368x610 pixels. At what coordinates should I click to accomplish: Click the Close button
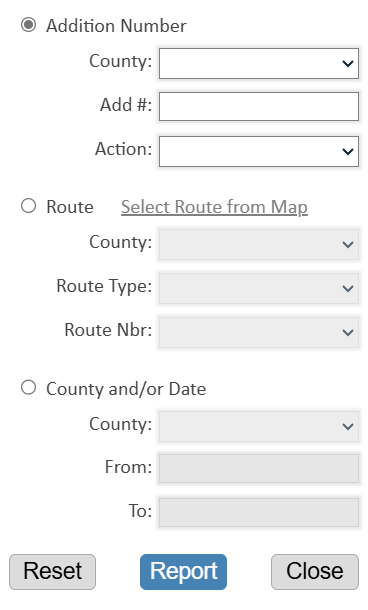315,572
